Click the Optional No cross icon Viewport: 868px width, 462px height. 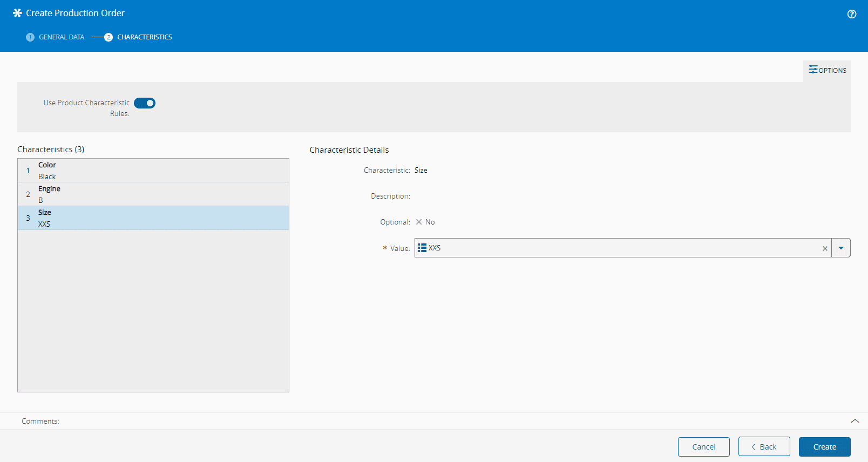pyautogui.click(x=419, y=222)
